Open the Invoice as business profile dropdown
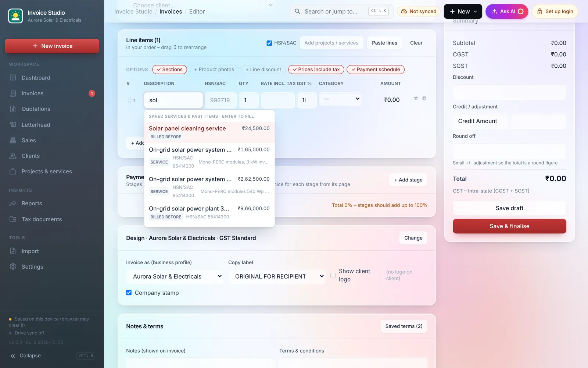Image resolution: width=588 pixels, height=368 pixels. point(175,276)
